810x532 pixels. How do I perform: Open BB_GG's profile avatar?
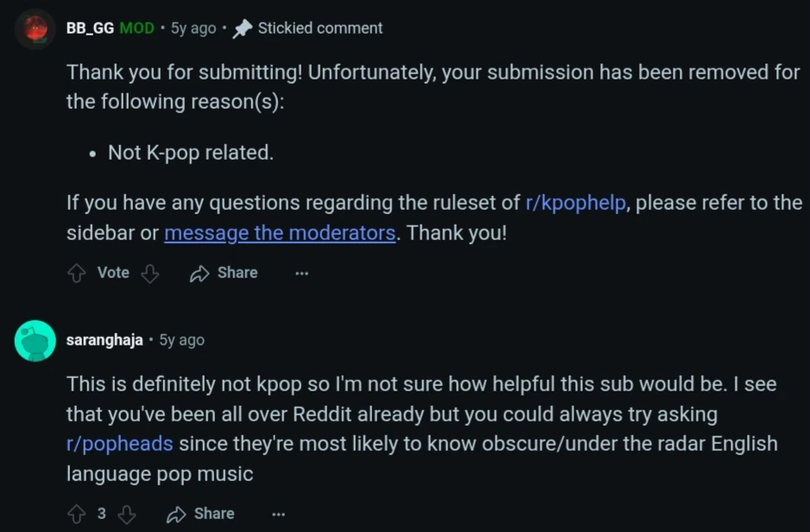coord(35,28)
